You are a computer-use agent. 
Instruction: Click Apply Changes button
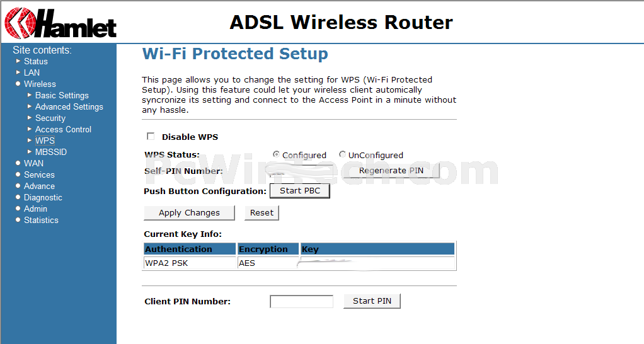(x=189, y=213)
